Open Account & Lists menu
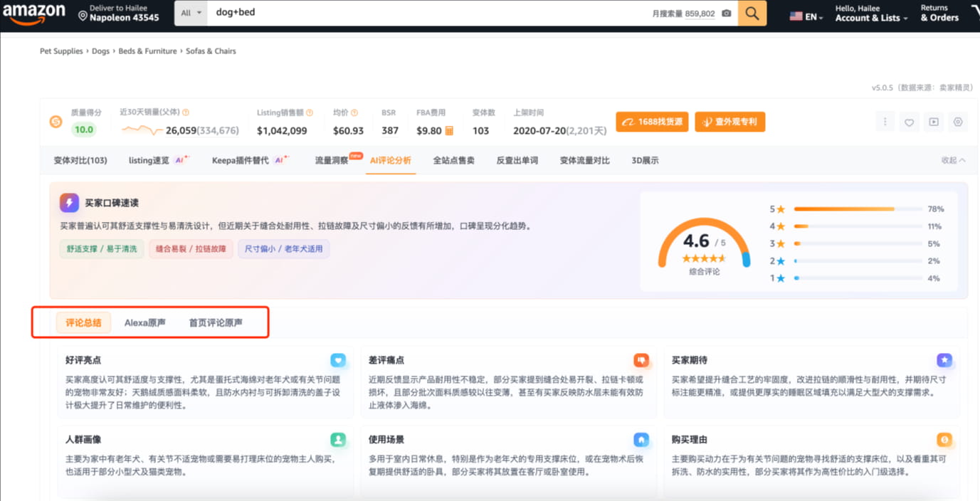980x501 pixels. point(871,13)
